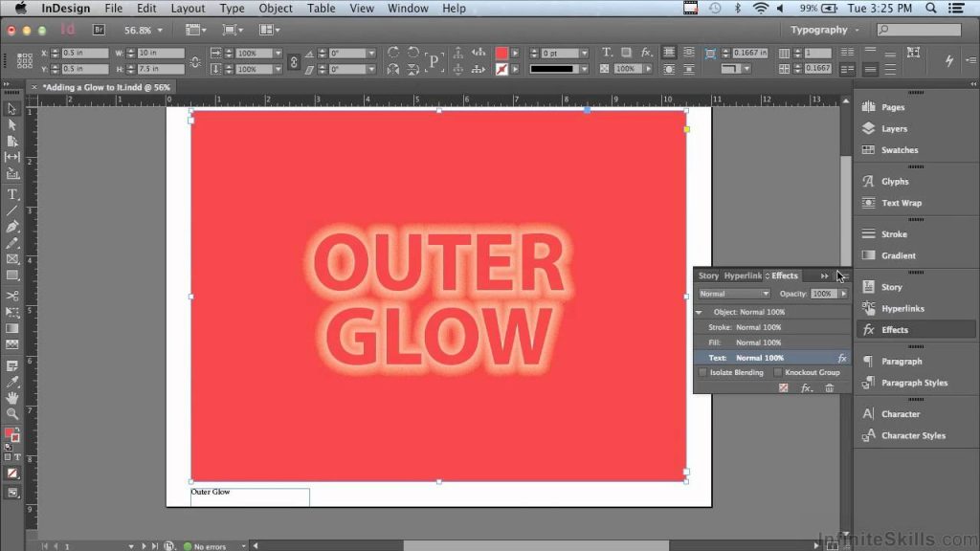Enable the Knockout Group checkbox
980x551 pixels.
point(778,372)
